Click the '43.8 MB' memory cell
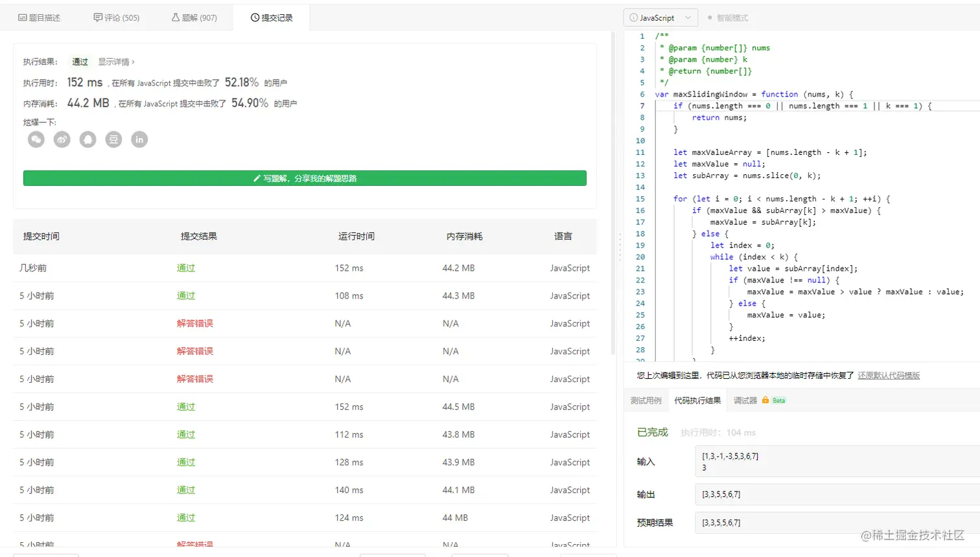The width and height of the screenshot is (980, 557). coord(458,435)
